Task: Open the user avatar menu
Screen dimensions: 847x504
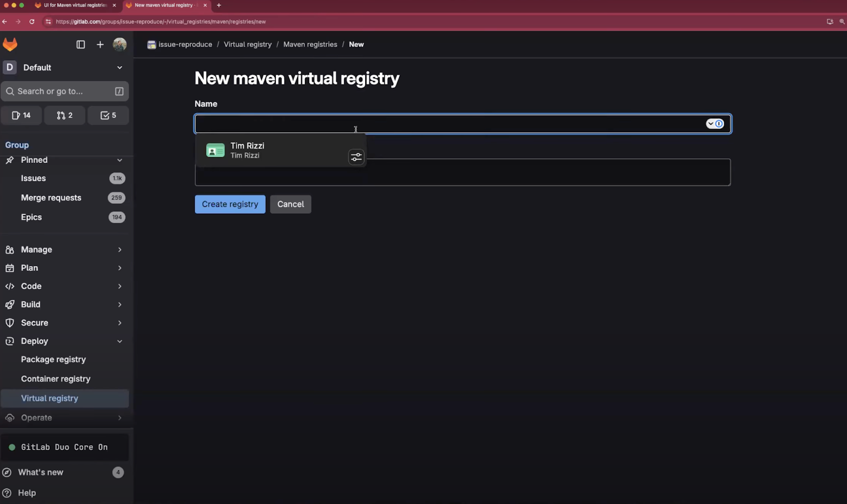Action: tap(120, 44)
